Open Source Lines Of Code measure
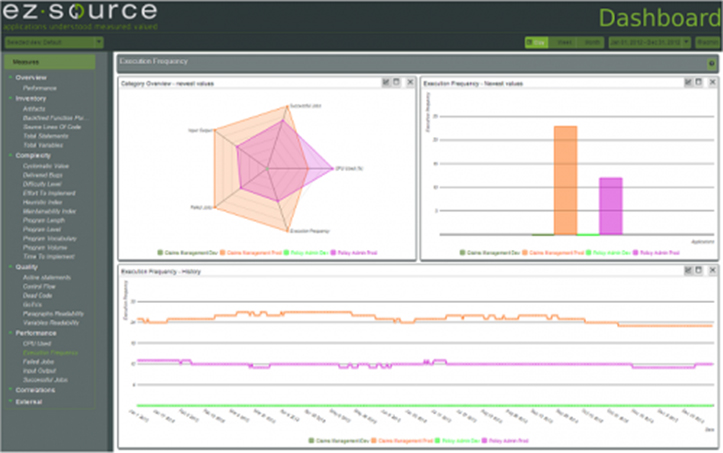 (x=52, y=127)
